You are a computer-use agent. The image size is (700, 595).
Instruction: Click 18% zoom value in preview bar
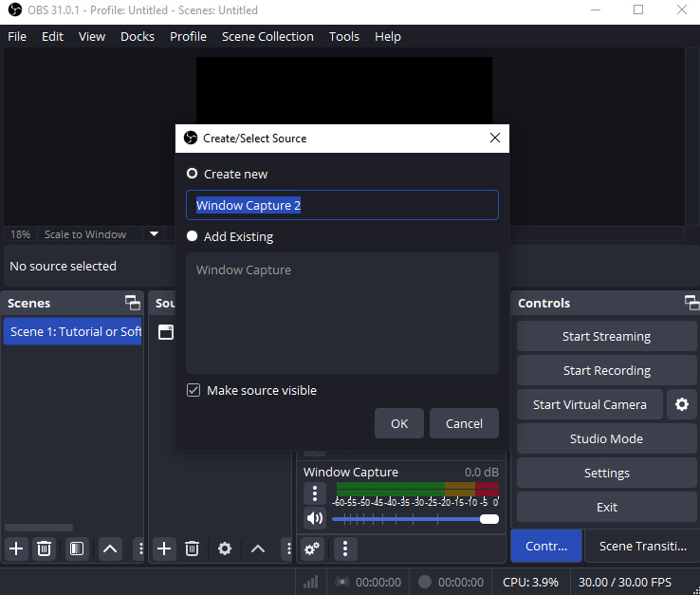(x=20, y=234)
